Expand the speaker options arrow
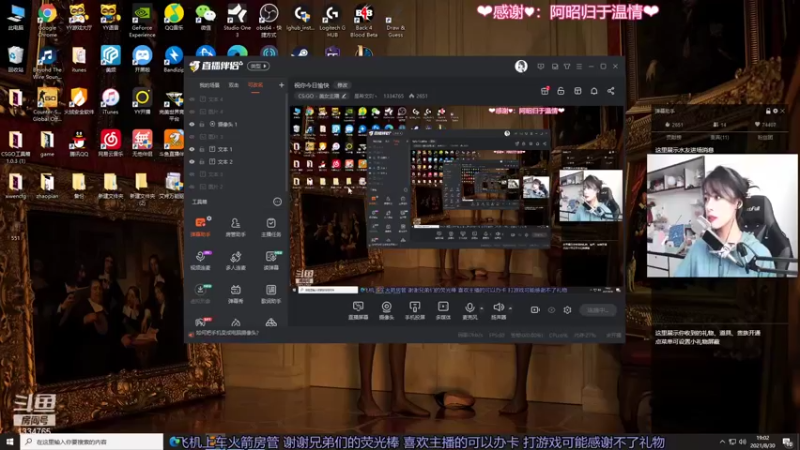Screen dimensions: 800x450 (x=510, y=308)
